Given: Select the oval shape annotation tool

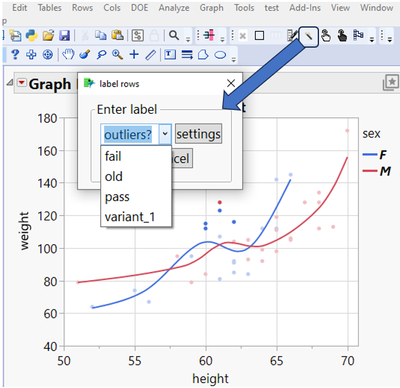Looking at the screenshot, I should click(220, 55).
